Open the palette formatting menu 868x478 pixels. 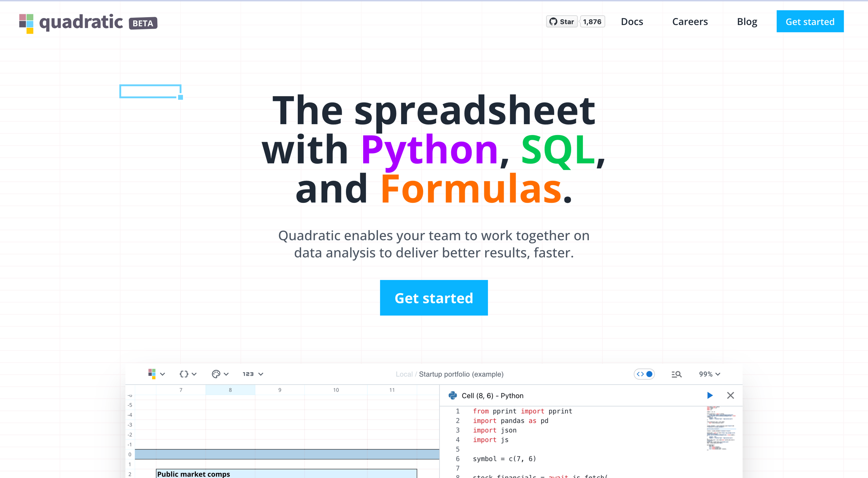click(x=220, y=374)
